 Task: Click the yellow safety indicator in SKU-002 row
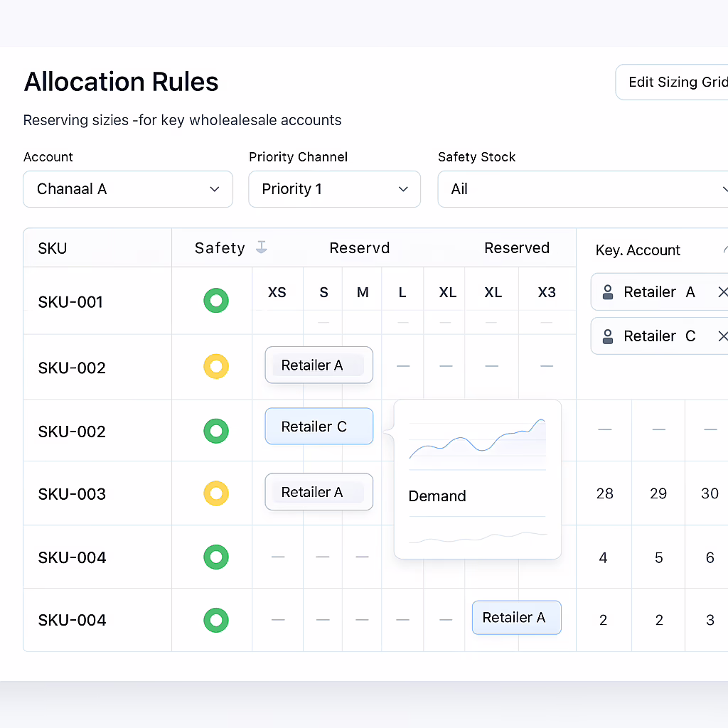pos(216,367)
